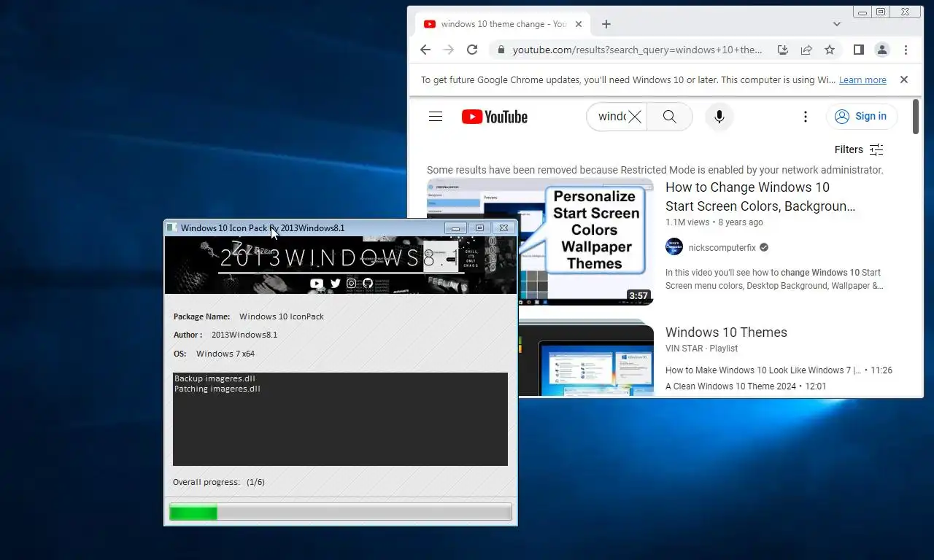Go to YouTube home via the logo
Viewport: 934px width, 560px height.
point(494,117)
